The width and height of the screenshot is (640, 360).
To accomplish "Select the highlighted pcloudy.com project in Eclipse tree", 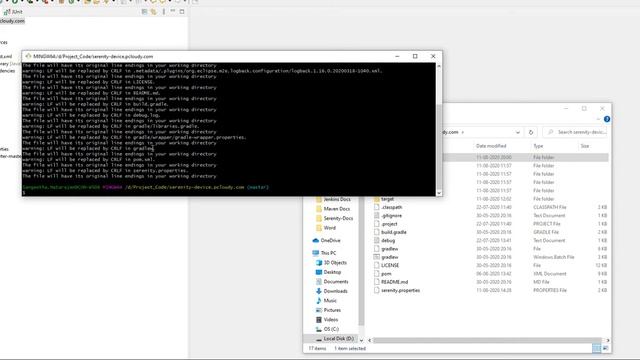I will click(12, 21).
